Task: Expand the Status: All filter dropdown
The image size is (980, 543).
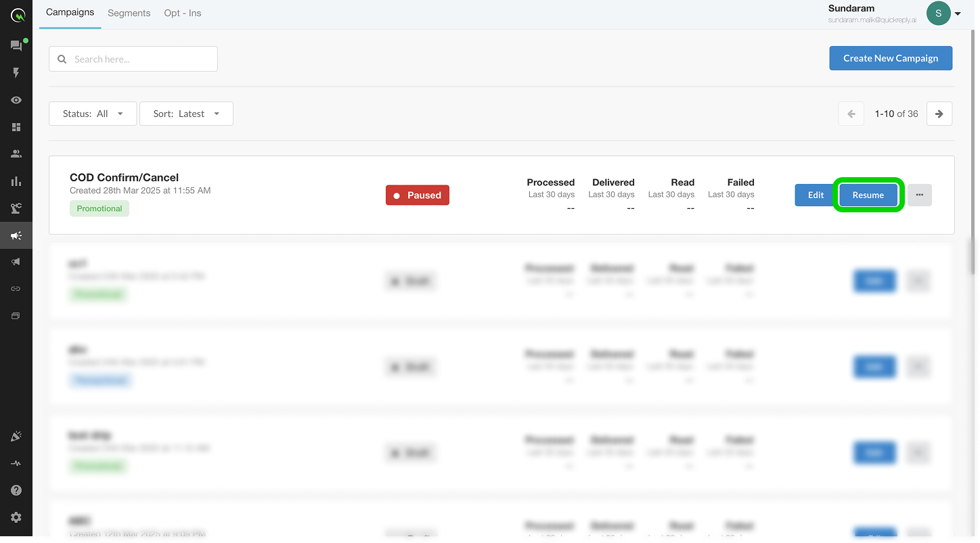Action: [x=93, y=114]
